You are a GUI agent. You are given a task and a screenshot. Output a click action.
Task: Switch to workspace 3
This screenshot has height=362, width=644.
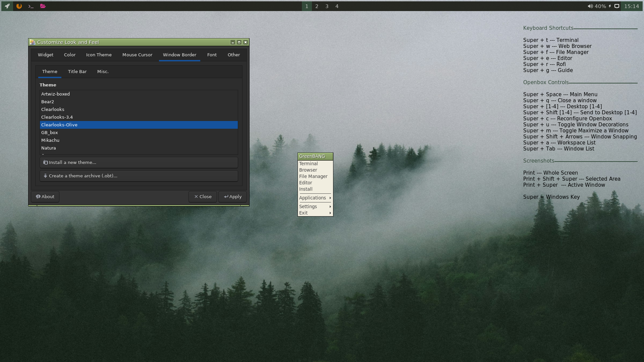(x=327, y=6)
